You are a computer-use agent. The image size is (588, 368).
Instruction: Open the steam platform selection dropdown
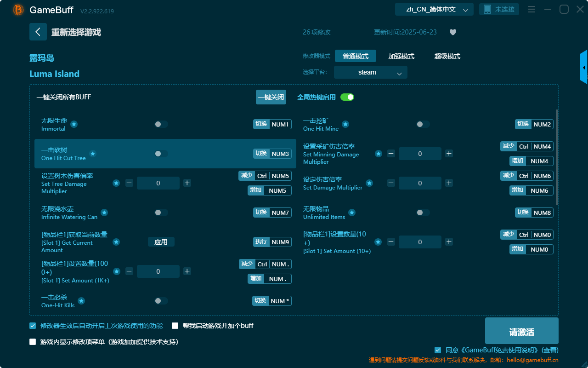tap(370, 72)
